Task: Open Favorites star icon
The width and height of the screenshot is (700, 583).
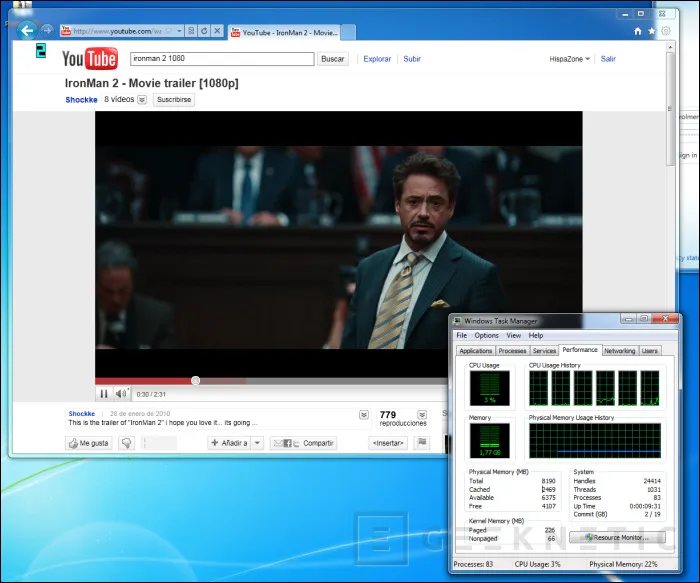Action: [x=652, y=31]
